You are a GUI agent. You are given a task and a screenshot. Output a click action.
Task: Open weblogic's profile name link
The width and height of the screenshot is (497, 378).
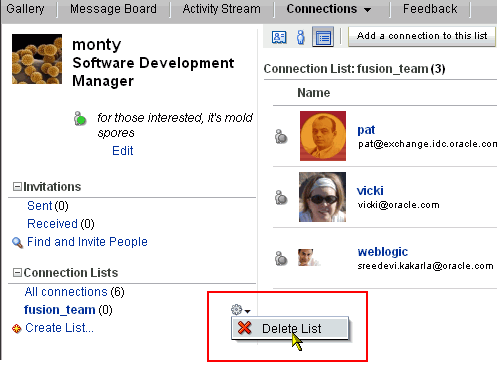[383, 252]
